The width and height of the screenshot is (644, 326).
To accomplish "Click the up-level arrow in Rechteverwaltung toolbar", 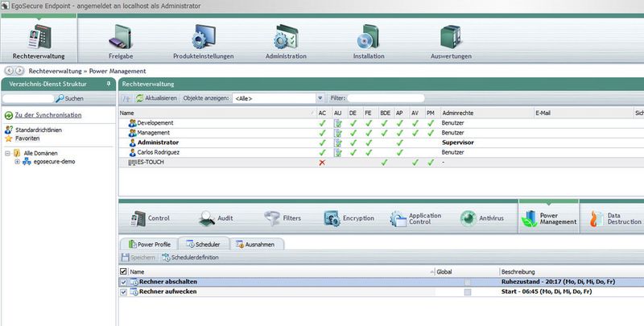I will [x=126, y=98].
